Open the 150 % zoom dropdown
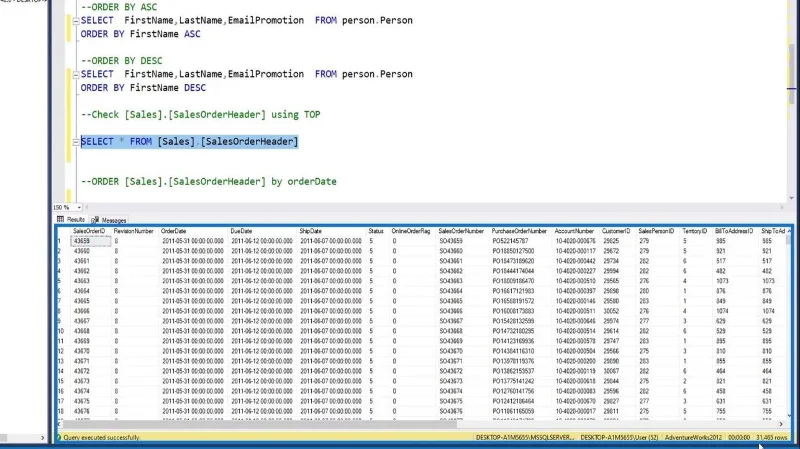 point(79,207)
